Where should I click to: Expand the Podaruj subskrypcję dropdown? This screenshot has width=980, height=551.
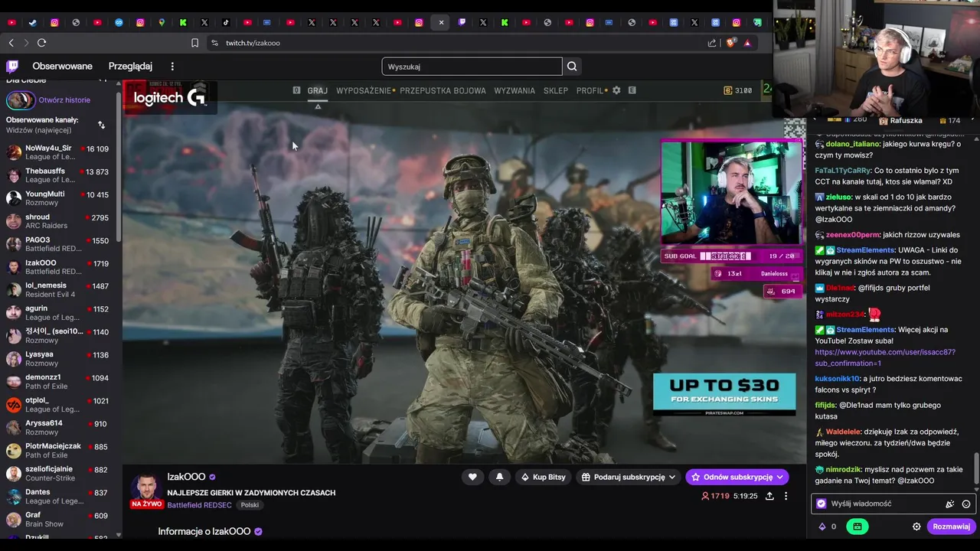point(628,477)
